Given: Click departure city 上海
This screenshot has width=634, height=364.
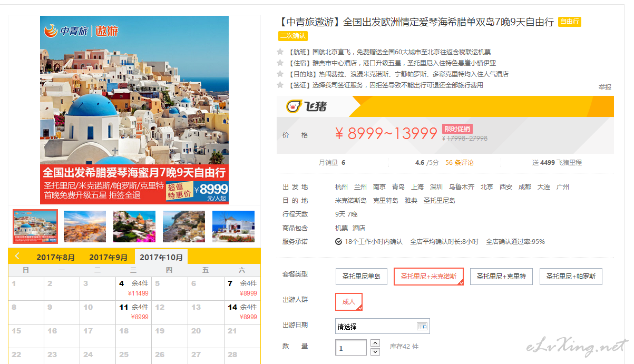Looking at the screenshot, I should (417, 187).
